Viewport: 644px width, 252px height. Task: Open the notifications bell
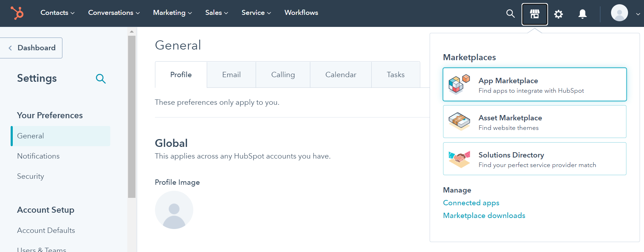[x=582, y=14]
